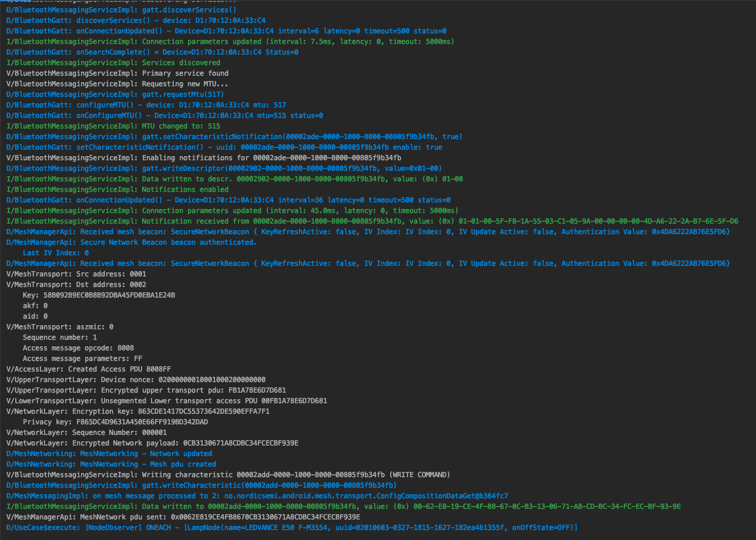Select the gatt.requestMtu(517) entry

pos(117,94)
